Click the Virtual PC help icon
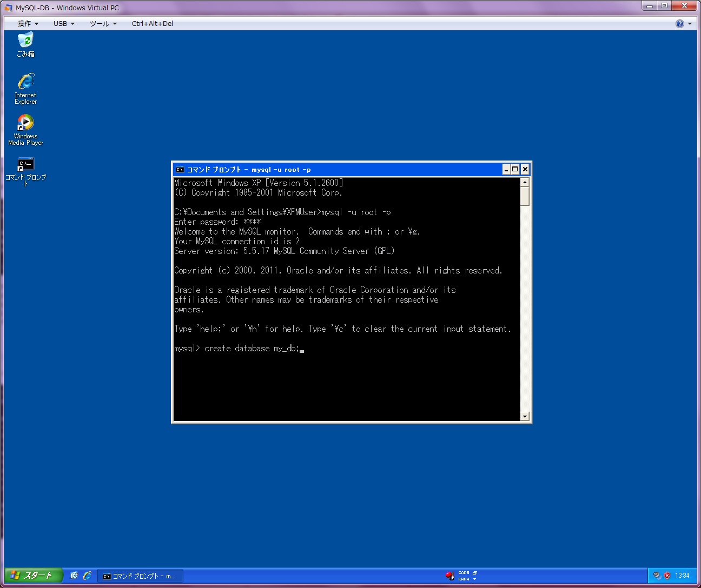Screen dimensions: 701x588 pos(679,24)
